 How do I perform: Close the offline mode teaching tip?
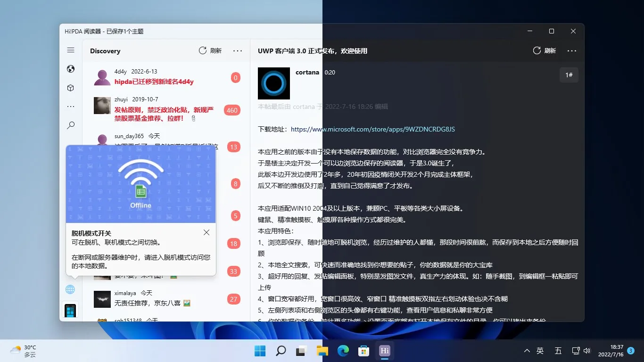pos(206,232)
